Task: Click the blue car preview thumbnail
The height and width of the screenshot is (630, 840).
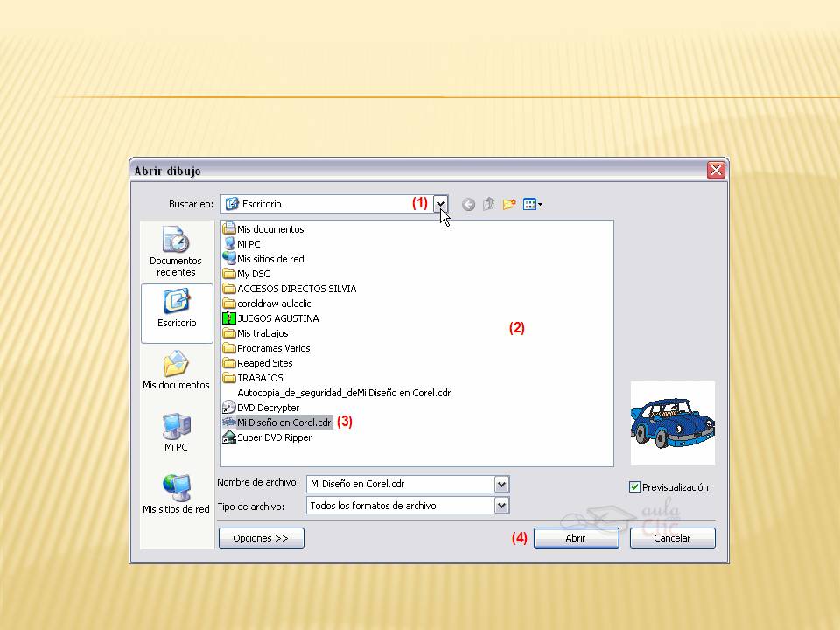Action: (673, 423)
